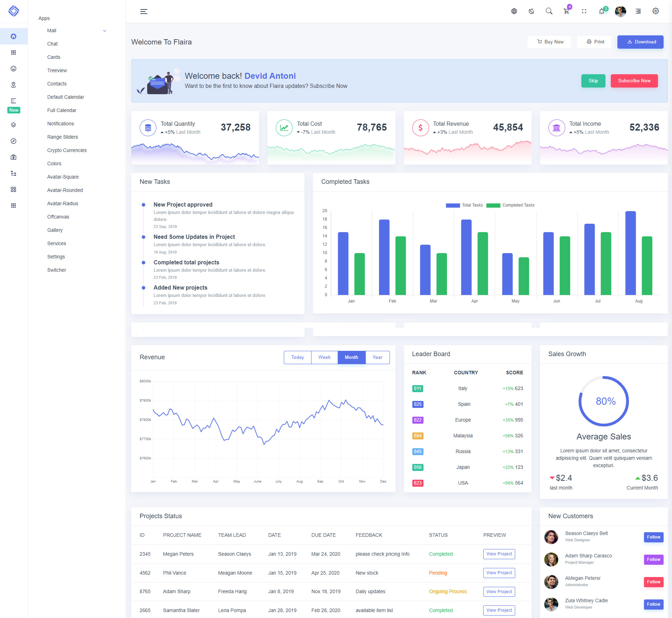Expand the Mail submenu chevron
The width and height of the screenshot is (672, 618).
[104, 31]
